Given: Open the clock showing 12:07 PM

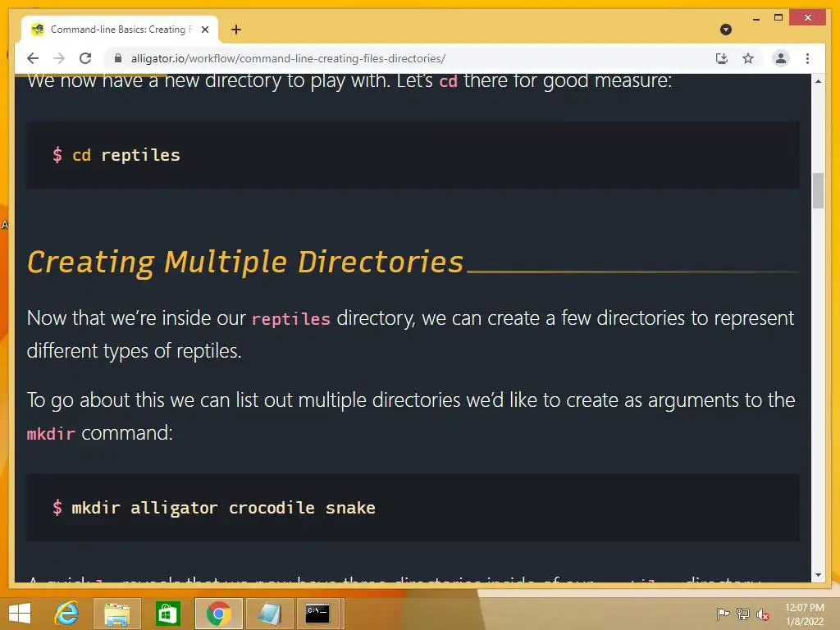Looking at the screenshot, I should pyautogui.click(x=805, y=614).
